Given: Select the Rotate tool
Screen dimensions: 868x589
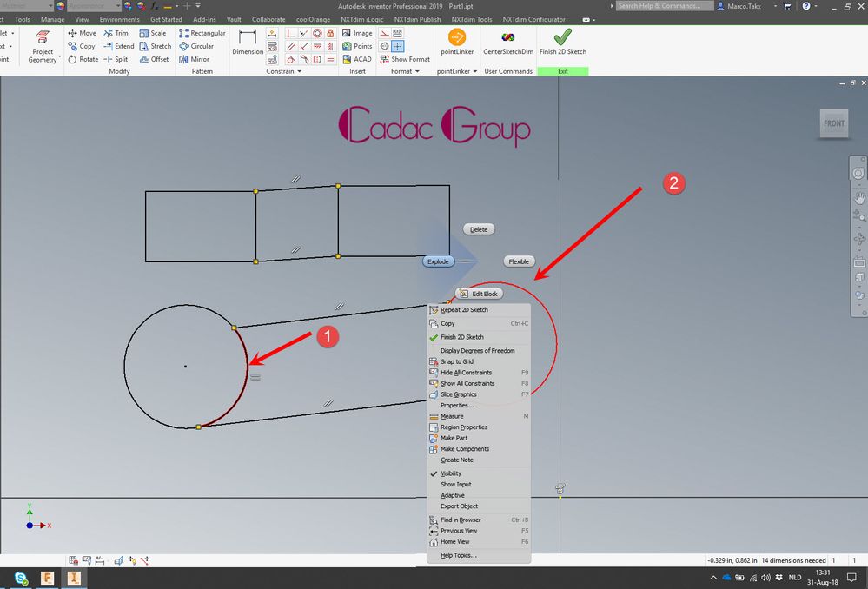Looking at the screenshot, I should click(83, 59).
